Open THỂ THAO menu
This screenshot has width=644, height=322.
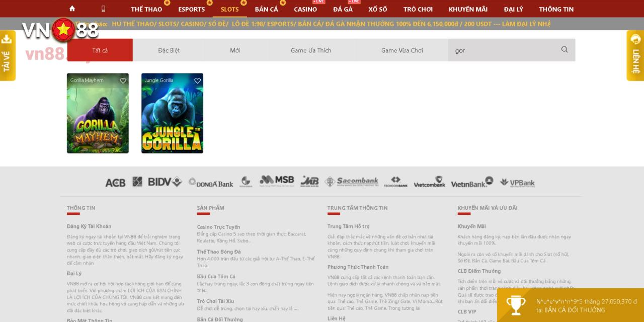(146, 9)
